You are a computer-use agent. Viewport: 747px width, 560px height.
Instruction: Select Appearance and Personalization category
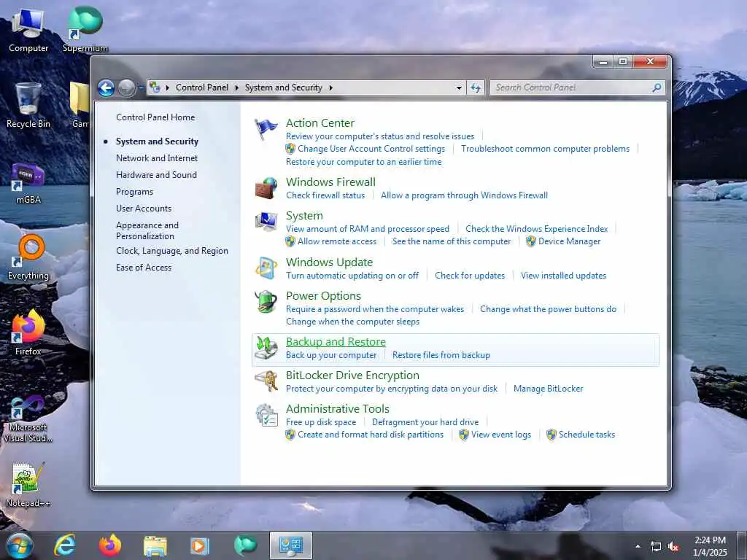point(147,230)
